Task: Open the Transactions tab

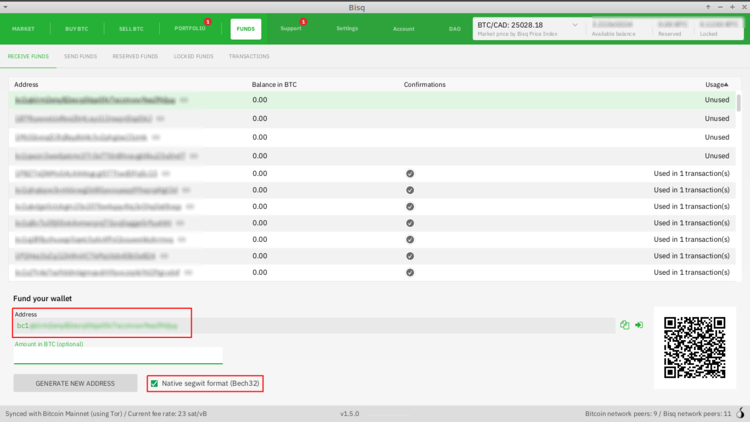Action: pos(249,57)
